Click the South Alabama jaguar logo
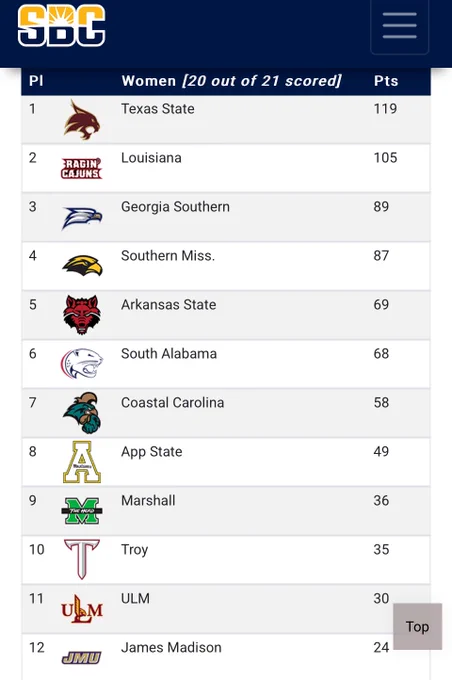The image size is (452, 680). click(82, 363)
